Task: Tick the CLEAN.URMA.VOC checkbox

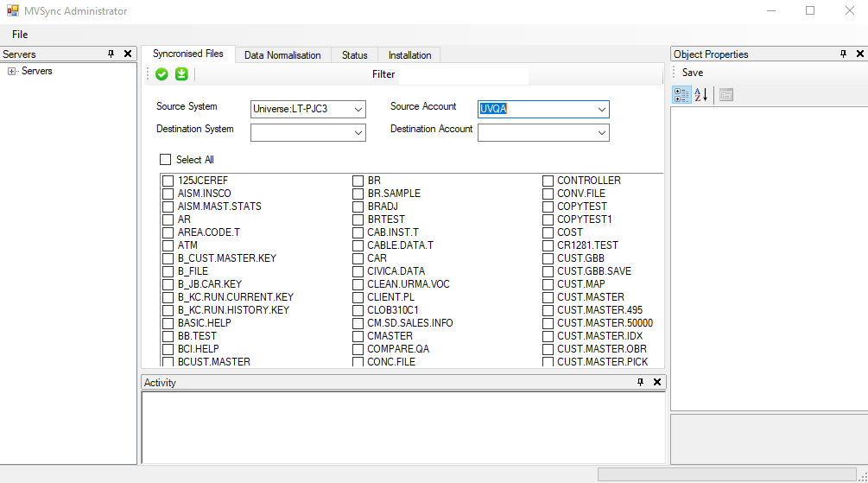Action: pyautogui.click(x=358, y=284)
